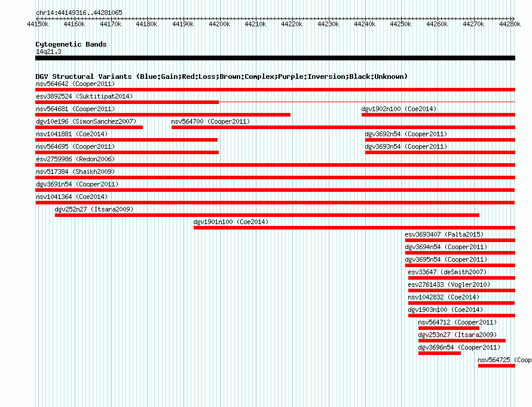Select the 14q21.3 band label

pyautogui.click(x=48, y=51)
